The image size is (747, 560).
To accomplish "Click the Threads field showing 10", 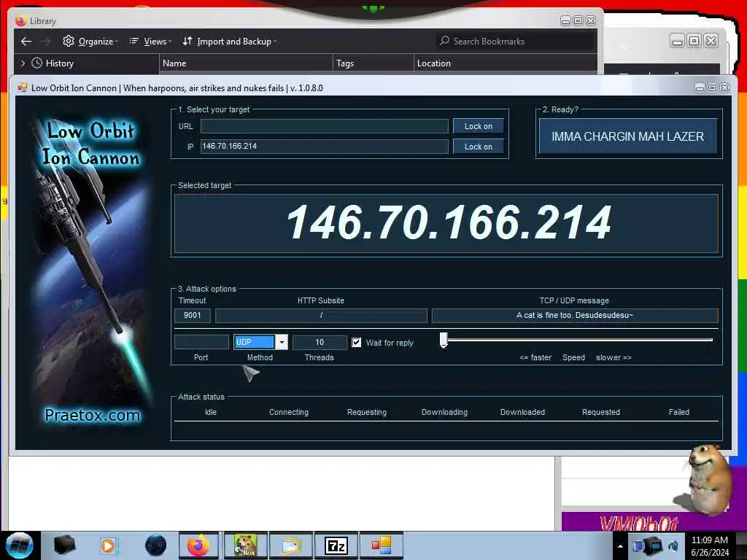I will pos(320,342).
